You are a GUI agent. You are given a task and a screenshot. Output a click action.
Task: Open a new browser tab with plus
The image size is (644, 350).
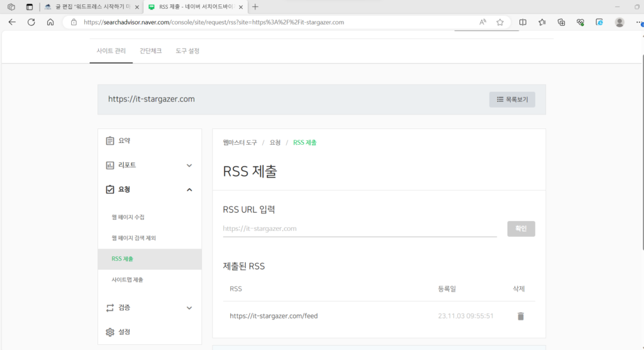(255, 6)
